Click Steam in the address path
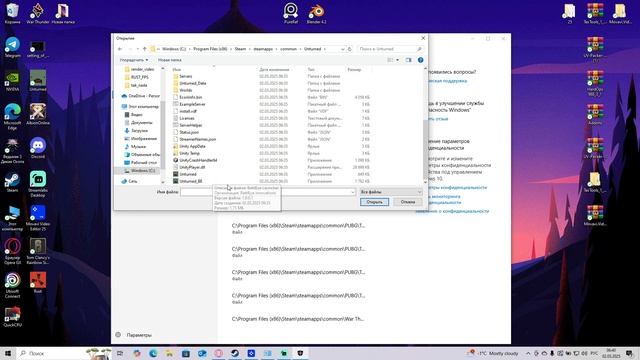The height and width of the screenshot is (360, 640). click(240, 49)
